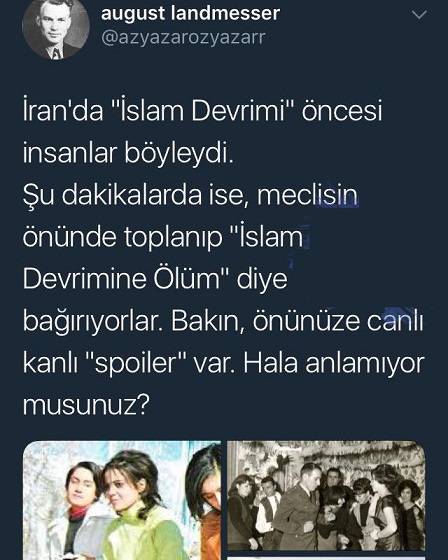Click the text "önünde toplanıp" in tweet
448x560 pixels.
(x=123, y=238)
